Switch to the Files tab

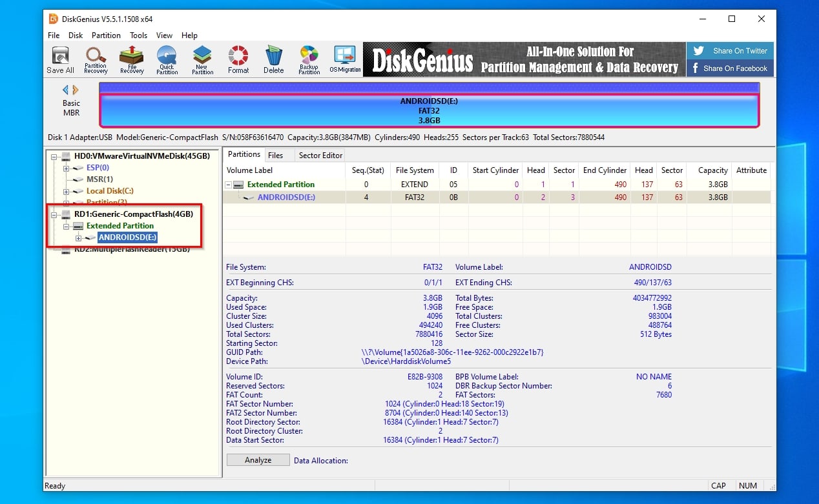(x=275, y=155)
